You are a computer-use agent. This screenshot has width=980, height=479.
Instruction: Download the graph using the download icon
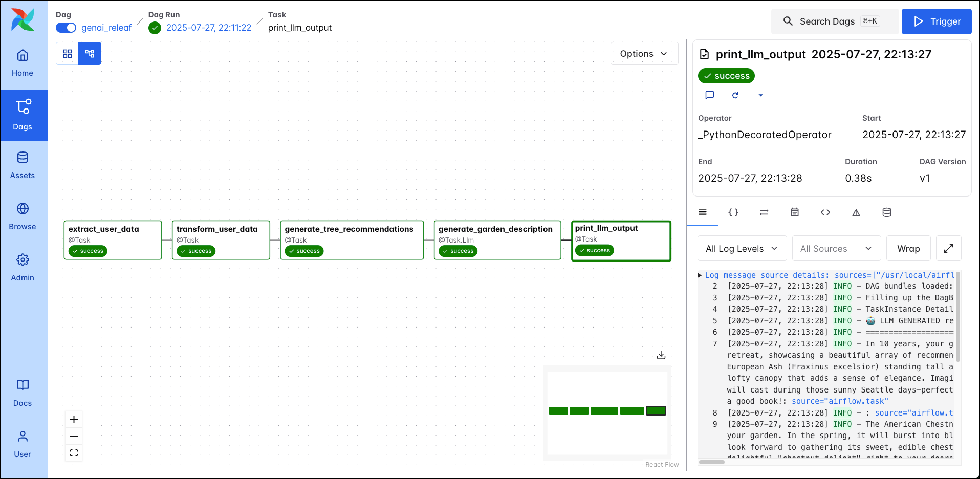coord(661,355)
